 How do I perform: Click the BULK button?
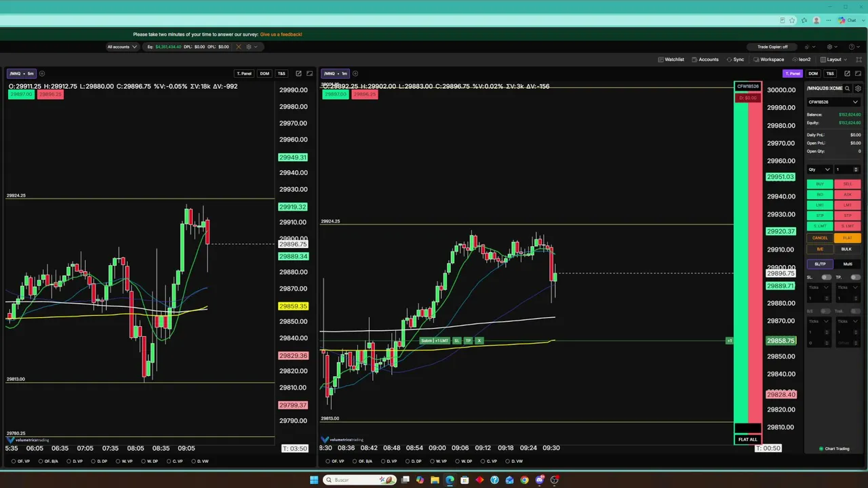click(x=846, y=249)
